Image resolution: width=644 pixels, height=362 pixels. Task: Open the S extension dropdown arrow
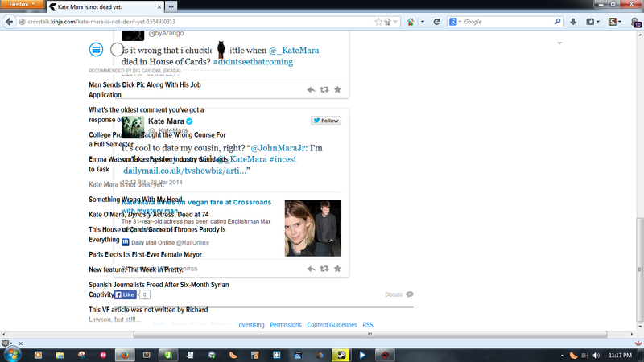click(619, 22)
